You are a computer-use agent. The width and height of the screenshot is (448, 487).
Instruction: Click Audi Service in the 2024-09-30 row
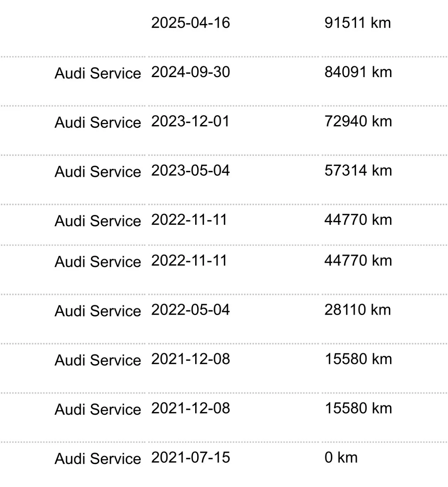98,73
